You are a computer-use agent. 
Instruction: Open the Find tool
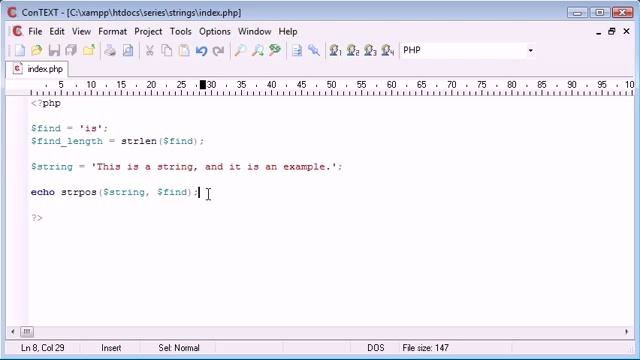[240, 50]
